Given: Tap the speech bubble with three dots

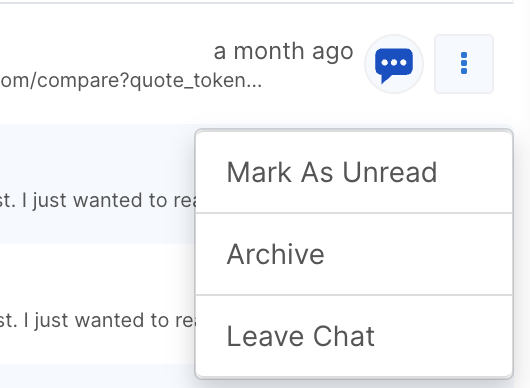Looking at the screenshot, I should coord(394,64).
